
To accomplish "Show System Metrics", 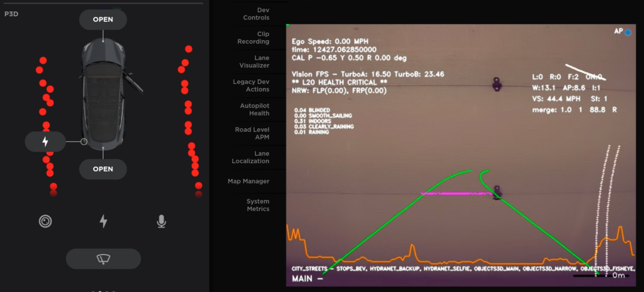I will click(x=258, y=205).
